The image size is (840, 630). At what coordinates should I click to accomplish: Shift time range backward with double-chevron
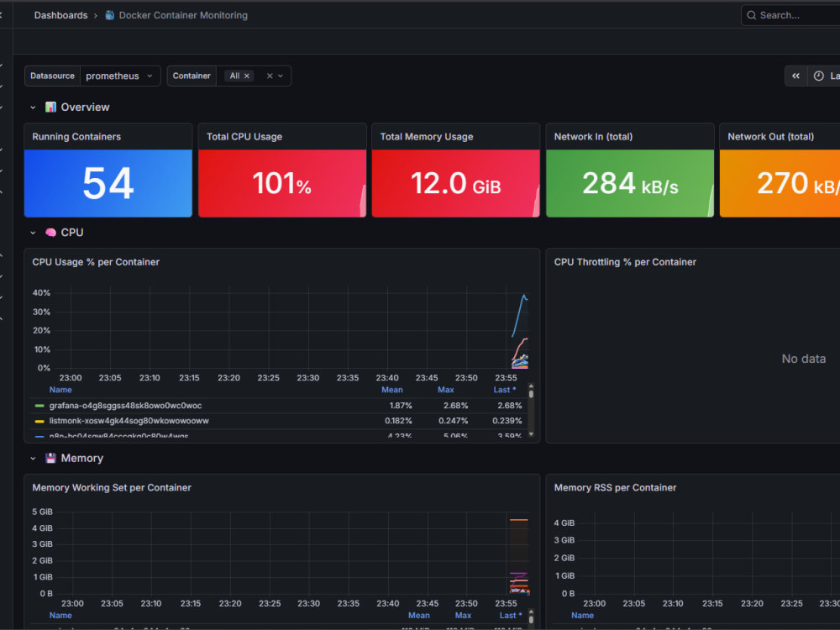pyautogui.click(x=796, y=76)
